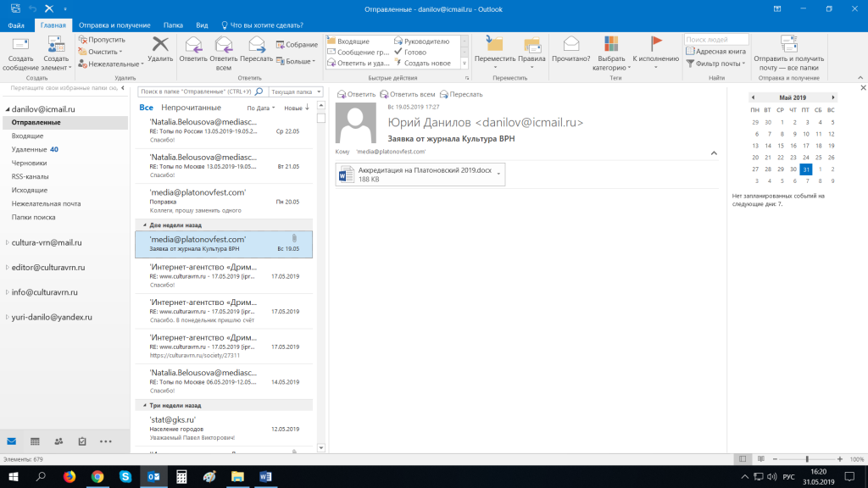The width and height of the screenshot is (868, 488).
Task: Open Выбрать категорию color categories
Action: (611, 53)
